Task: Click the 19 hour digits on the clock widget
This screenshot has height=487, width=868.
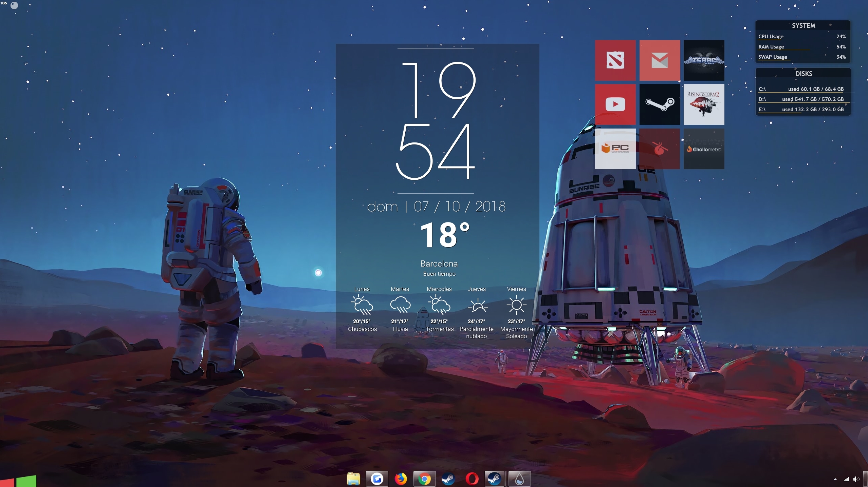Action: pyautogui.click(x=439, y=90)
